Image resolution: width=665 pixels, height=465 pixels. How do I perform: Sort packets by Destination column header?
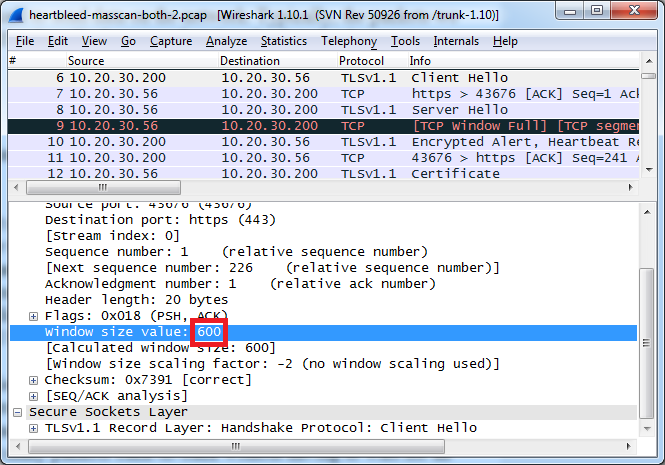(x=278, y=61)
